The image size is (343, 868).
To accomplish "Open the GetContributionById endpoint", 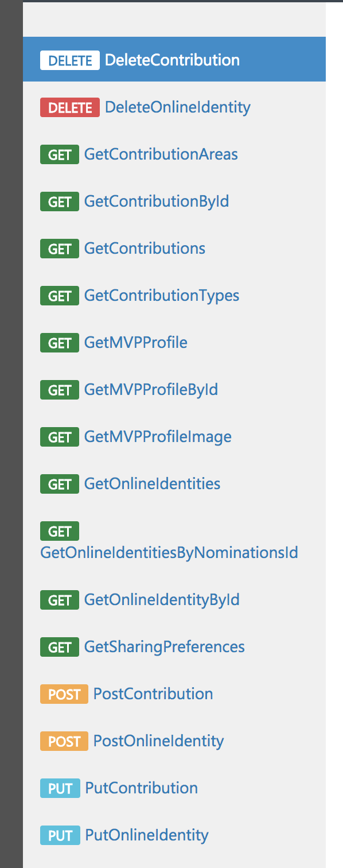I will tap(157, 201).
